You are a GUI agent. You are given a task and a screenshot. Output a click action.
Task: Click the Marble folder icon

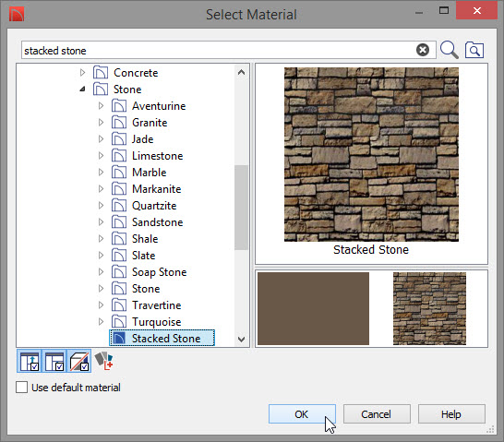point(118,173)
